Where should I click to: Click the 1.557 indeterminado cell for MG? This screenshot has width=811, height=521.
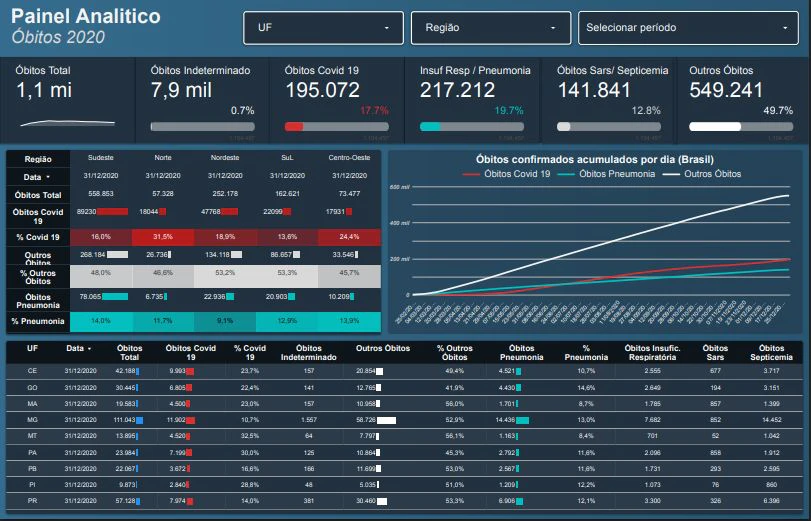(309, 420)
